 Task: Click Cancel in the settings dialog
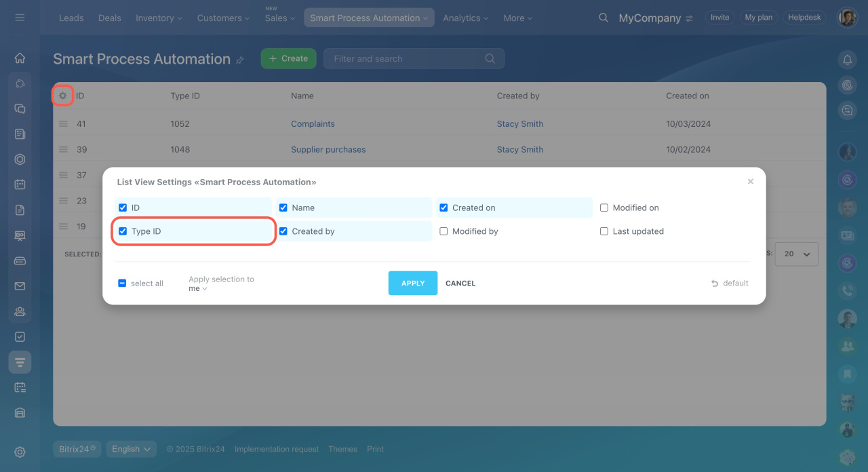(460, 283)
